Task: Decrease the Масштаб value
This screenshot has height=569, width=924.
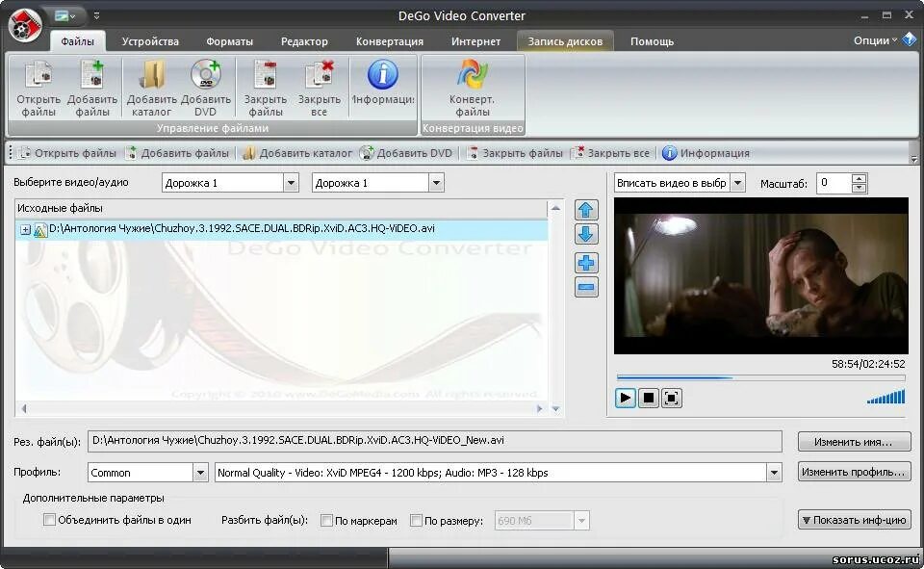Action: 860,188
